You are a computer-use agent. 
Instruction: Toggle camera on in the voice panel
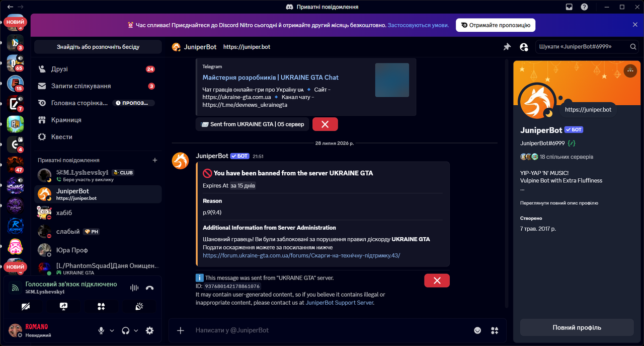point(25,306)
